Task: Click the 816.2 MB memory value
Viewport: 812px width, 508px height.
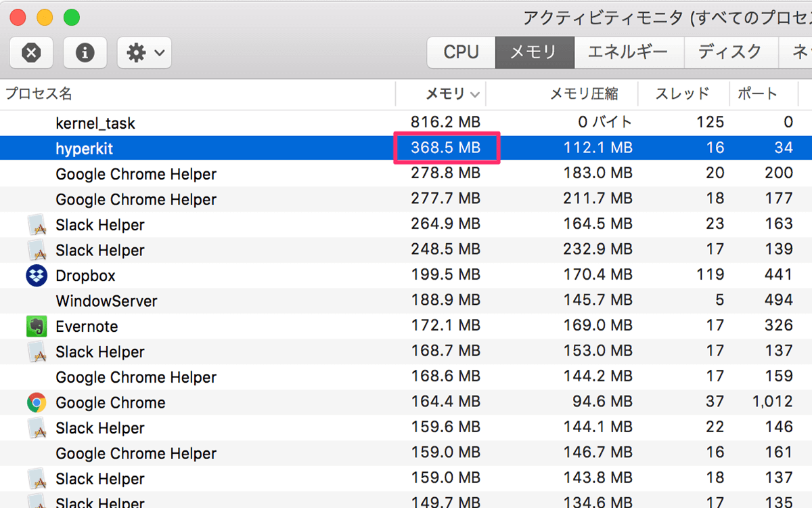Action: [x=446, y=122]
